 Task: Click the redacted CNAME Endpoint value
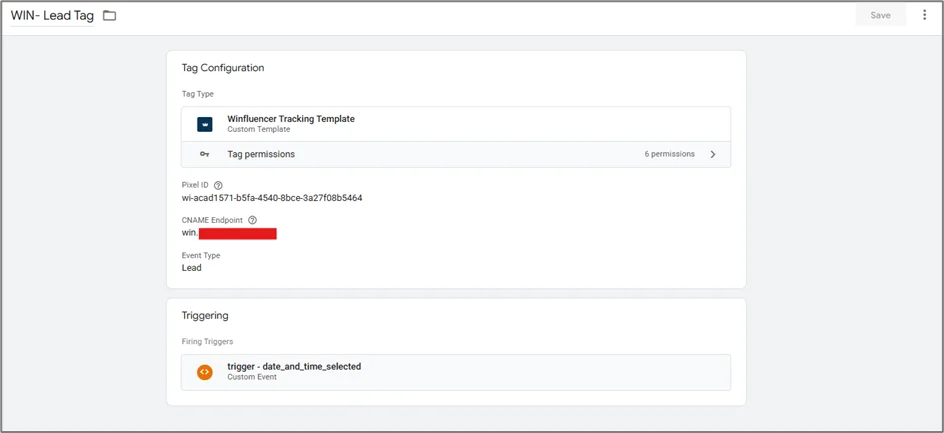tap(237, 233)
